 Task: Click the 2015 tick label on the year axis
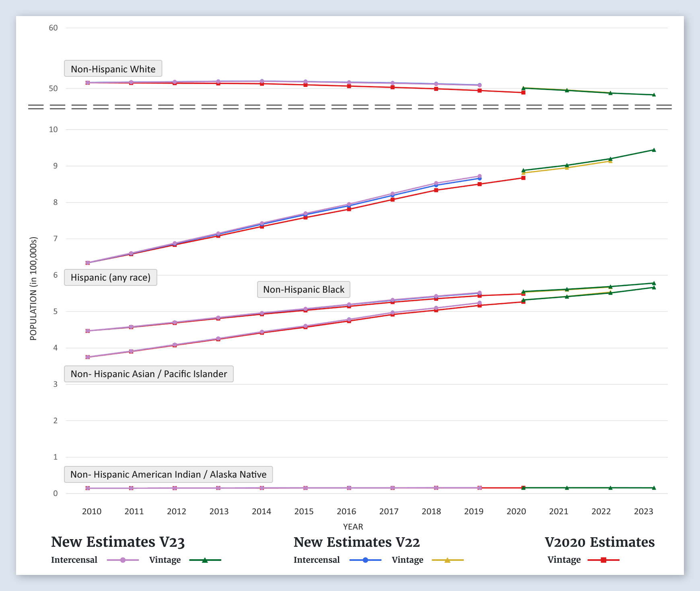tap(304, 511)
